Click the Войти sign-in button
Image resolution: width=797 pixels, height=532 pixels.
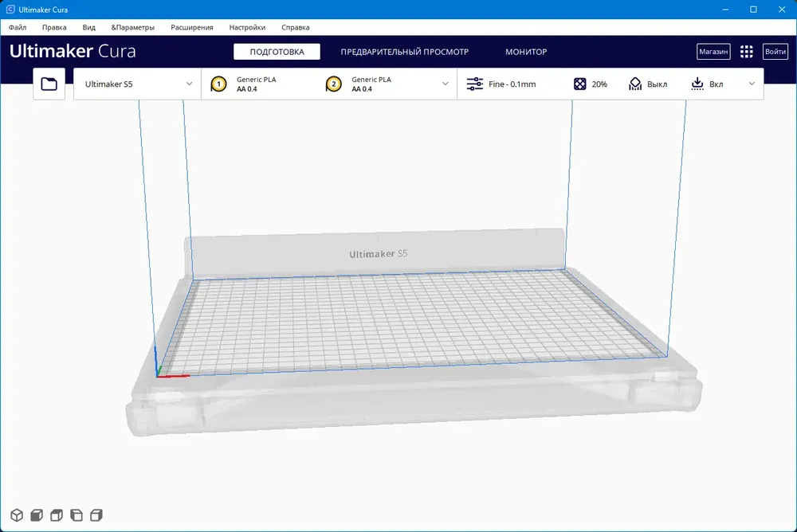click(x=775, y=51)
